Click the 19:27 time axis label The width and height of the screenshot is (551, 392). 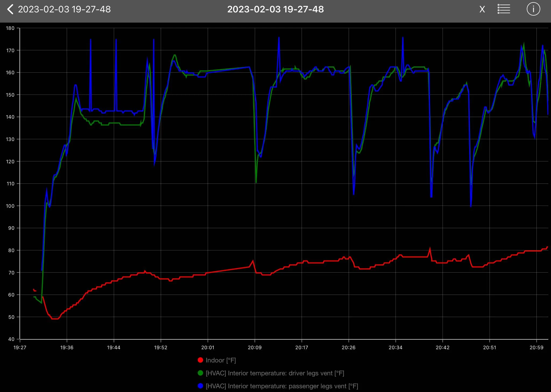pyautogui.click(x=20, y=348)
